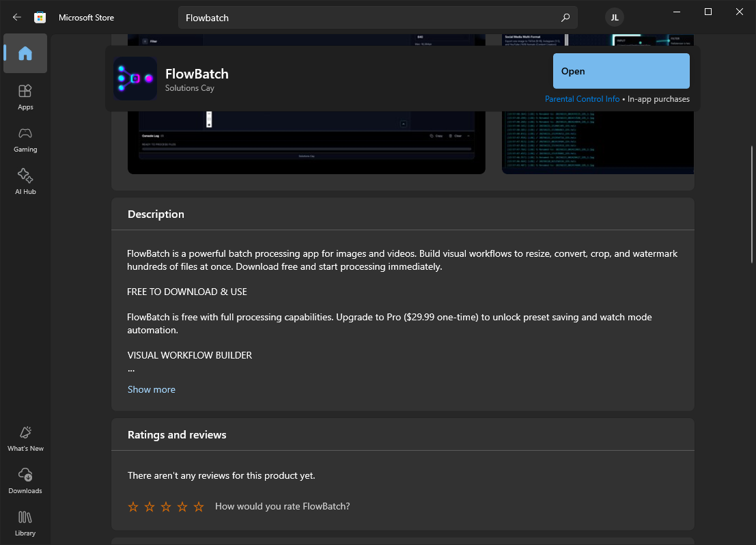Open AI Hub from sidebar

coord(25,182)
